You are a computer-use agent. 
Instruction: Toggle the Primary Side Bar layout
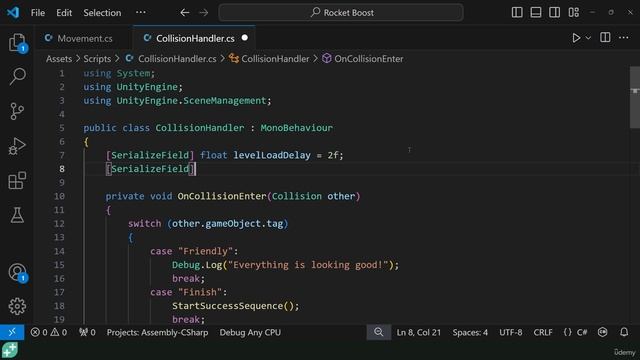coord(517,12)
